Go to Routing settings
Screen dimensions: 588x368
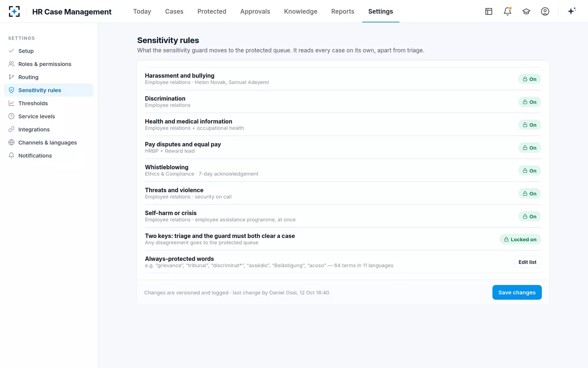(49, 77)
